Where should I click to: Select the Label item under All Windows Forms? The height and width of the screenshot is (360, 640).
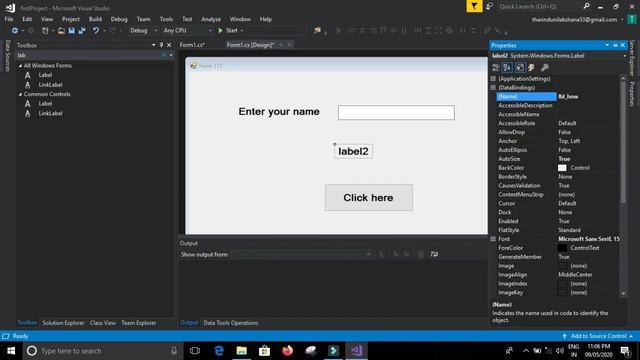point(45,75)
